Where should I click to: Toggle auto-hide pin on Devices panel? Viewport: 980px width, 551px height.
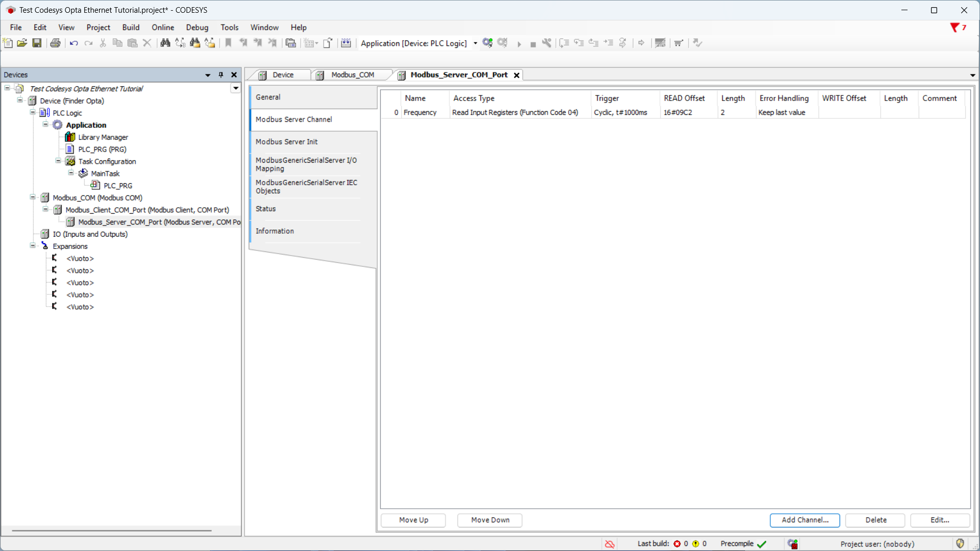221,75
